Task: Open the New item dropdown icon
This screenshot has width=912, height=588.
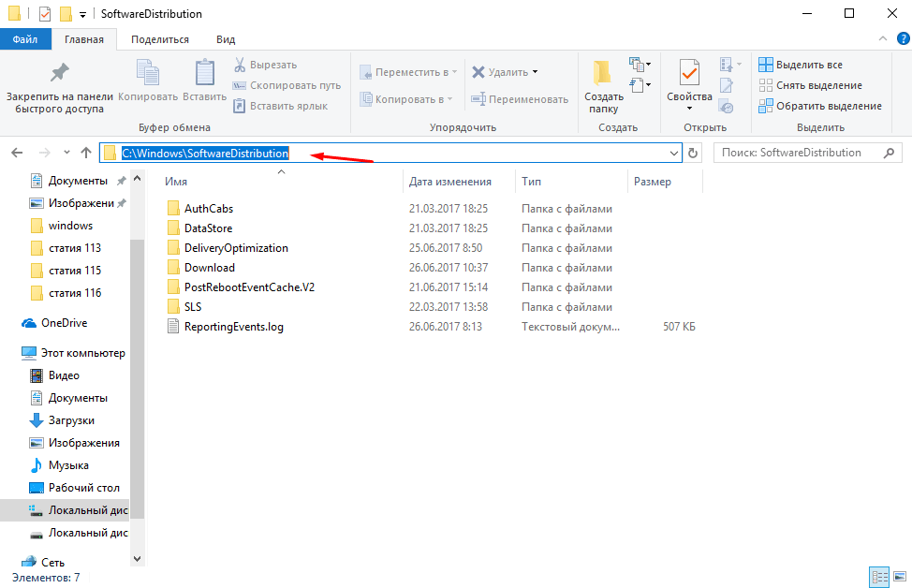Action: click(x=640, y=64)
